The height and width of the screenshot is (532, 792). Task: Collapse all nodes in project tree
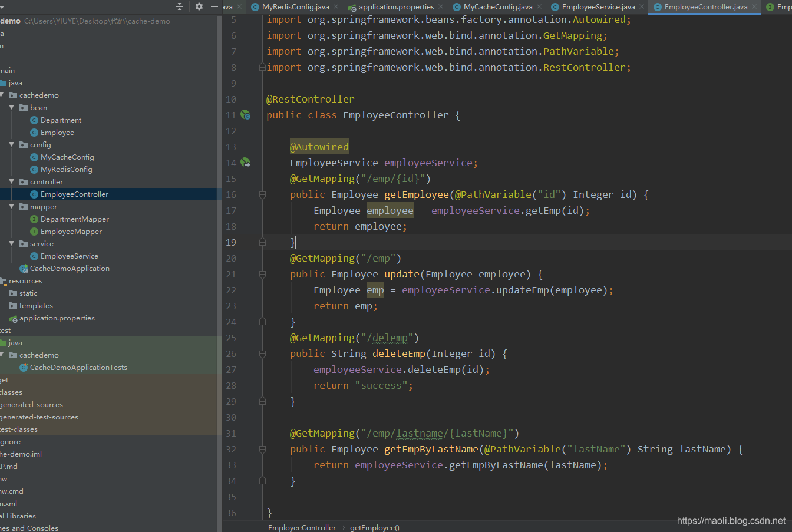pyautogui.click(x=180, y=6)
